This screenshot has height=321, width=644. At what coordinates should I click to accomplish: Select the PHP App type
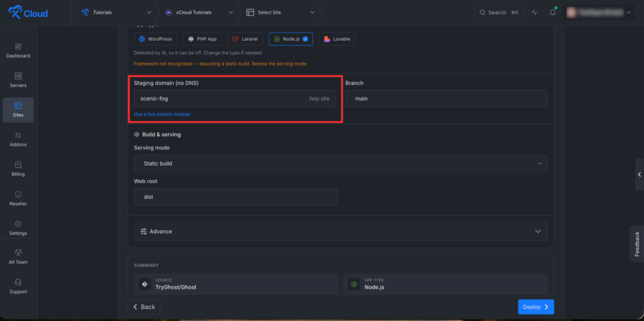202,39
